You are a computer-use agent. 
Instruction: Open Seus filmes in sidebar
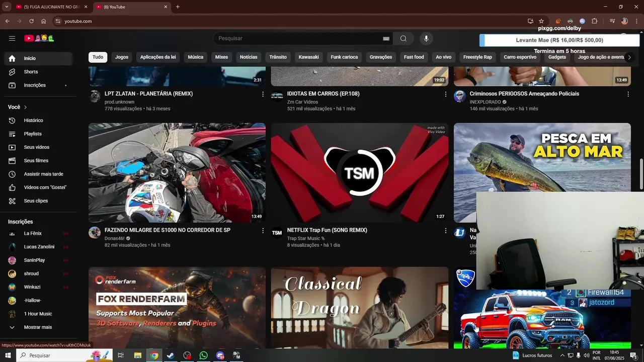[39, 161]
